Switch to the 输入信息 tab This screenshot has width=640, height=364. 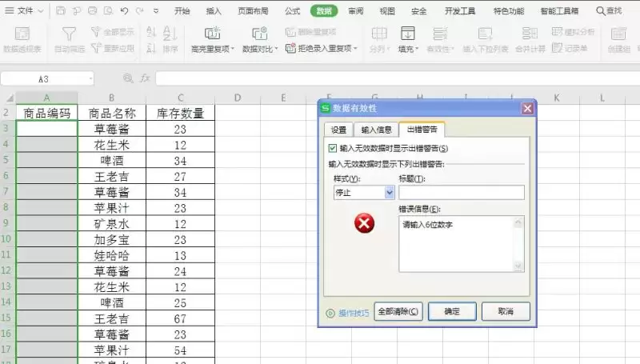pyautogui.click(x=376, y=130)
